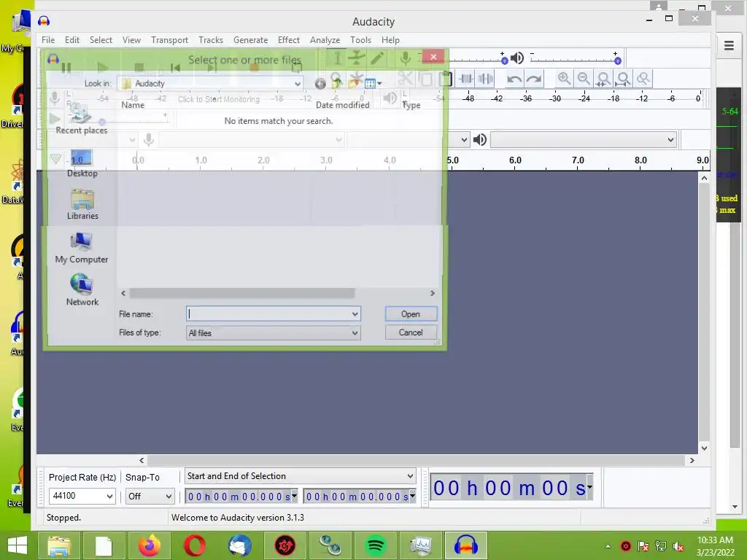747x560 pixels.
Task: Click Fit project to width icon
Action: 623,79
